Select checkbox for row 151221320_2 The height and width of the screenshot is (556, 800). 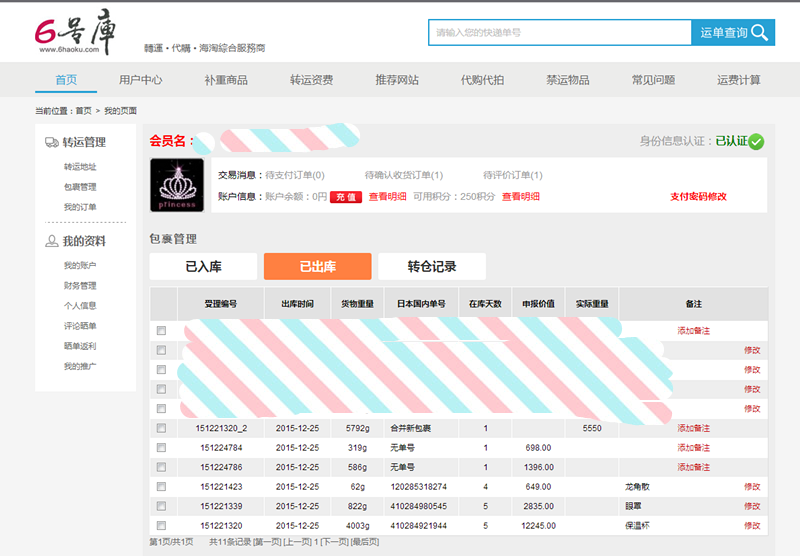click(161, 428)
